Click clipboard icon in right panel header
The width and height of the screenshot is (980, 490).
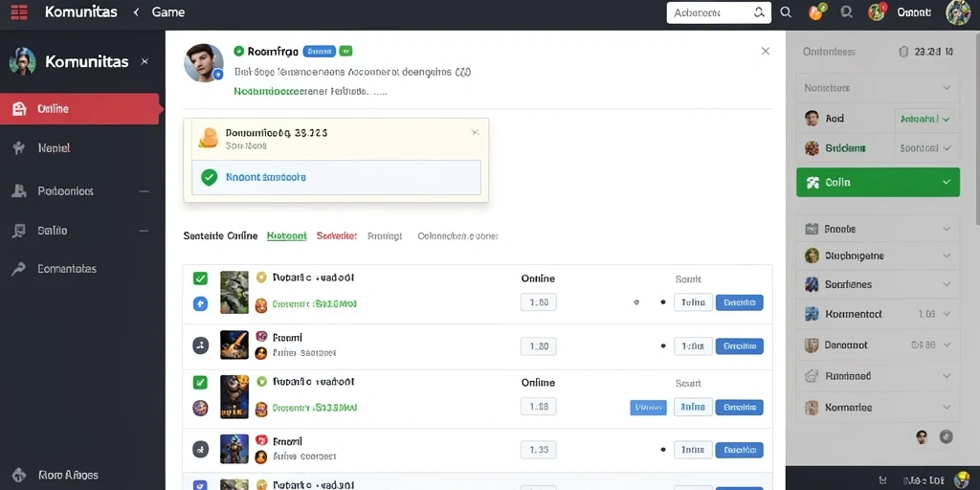click(902, 52)
